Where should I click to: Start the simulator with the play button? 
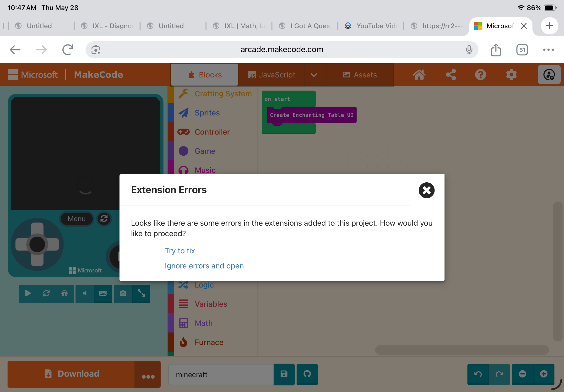pos(28,293)
